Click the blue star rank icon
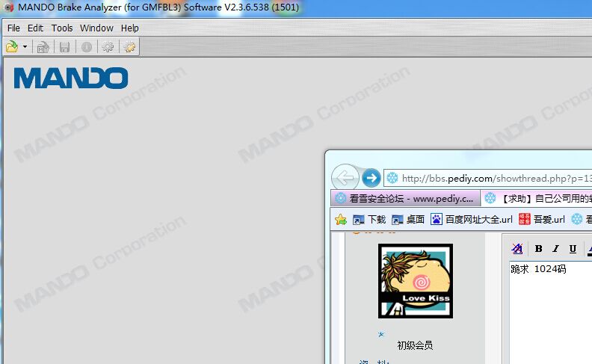592x364 pixels. pyautogui.click(x=381, y=335)
